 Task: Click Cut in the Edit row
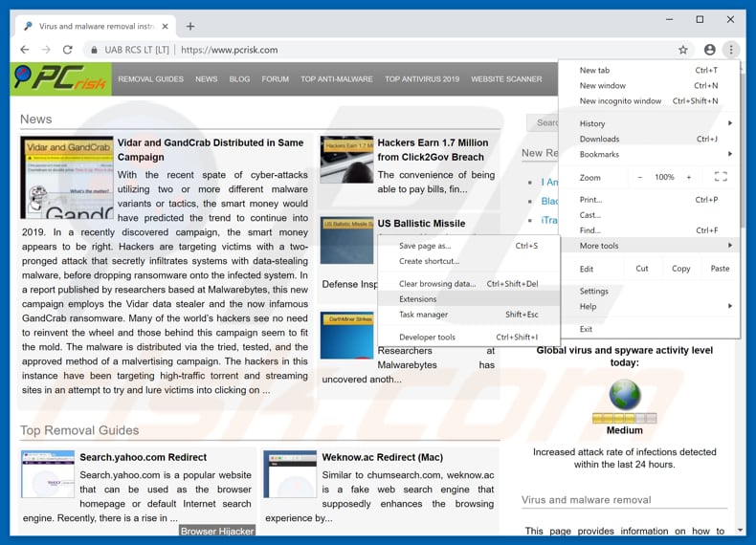642,269
